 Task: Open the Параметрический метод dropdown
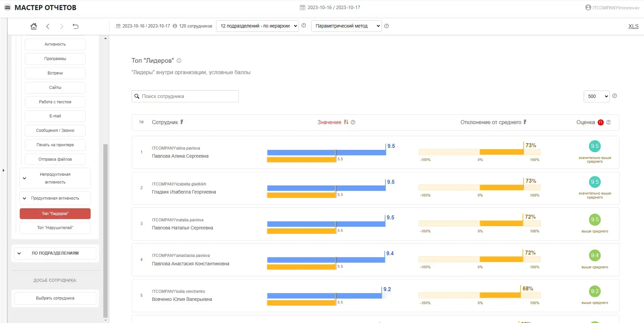346,26
